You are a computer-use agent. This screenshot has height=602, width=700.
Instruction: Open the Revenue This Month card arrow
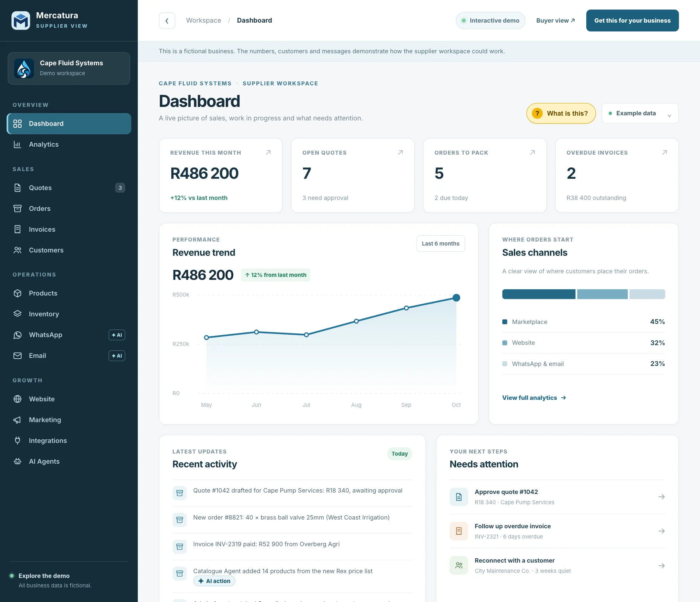click(x=268, y=153)
